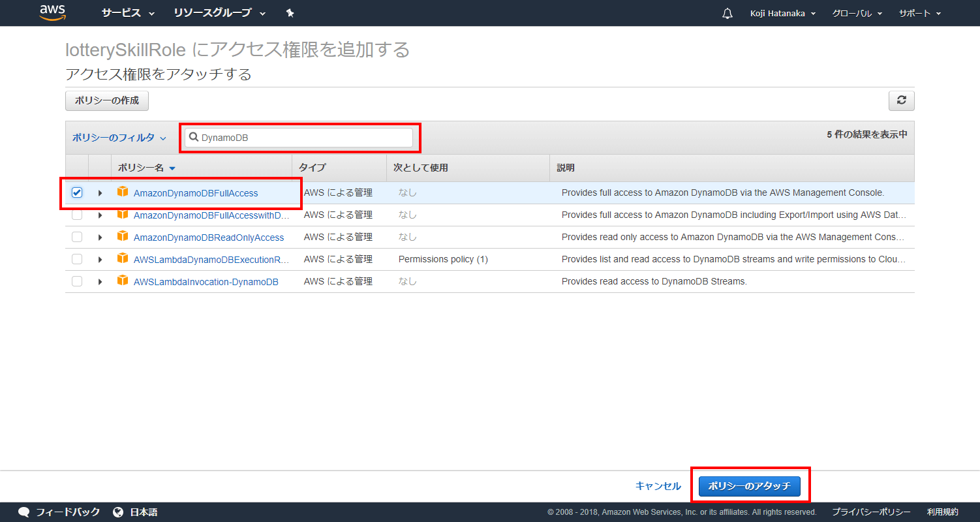Click policy icon next to AWSLambdaInvocation-DynamoDB
980x522 pixels.
(x=122, y=281)
